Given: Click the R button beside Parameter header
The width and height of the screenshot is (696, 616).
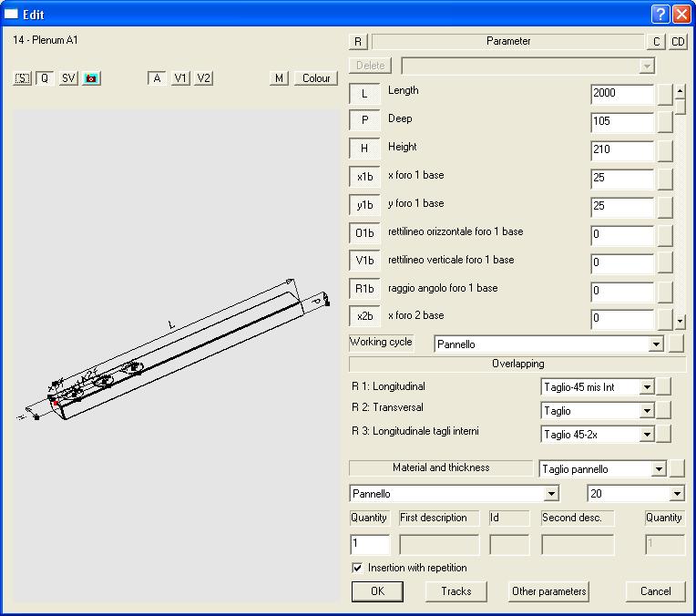Looking at the screenshot, I should coord(358,42).
